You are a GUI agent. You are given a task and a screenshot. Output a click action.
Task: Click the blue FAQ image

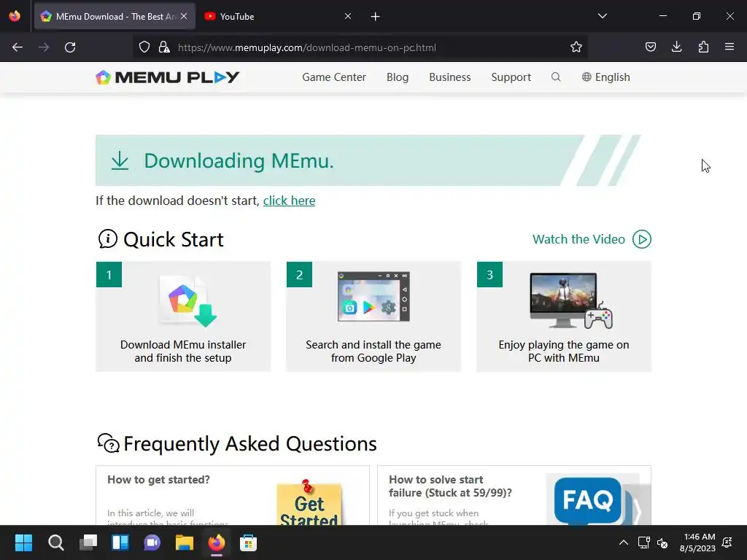pyautogui.click(x=589, y=500)
